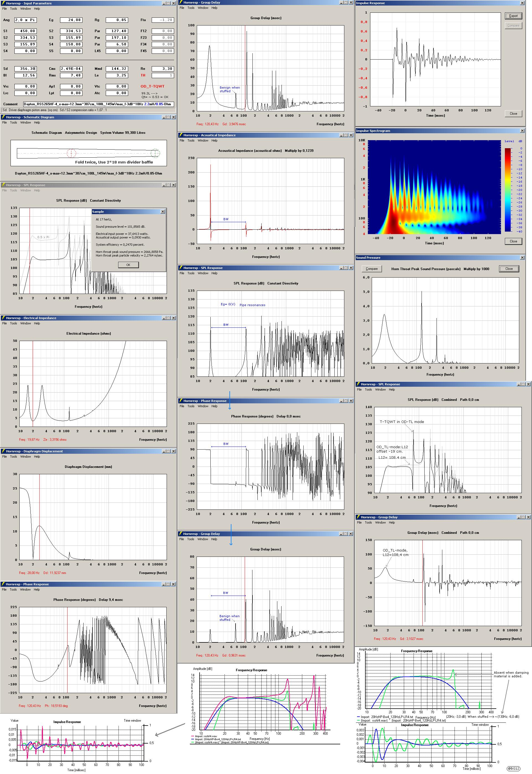Image resolution: width=532 pixels, height=774 pixels.
Task: Close the Sound Pressure window via title X
Action: pyautogui.click(x=522, y=258)
